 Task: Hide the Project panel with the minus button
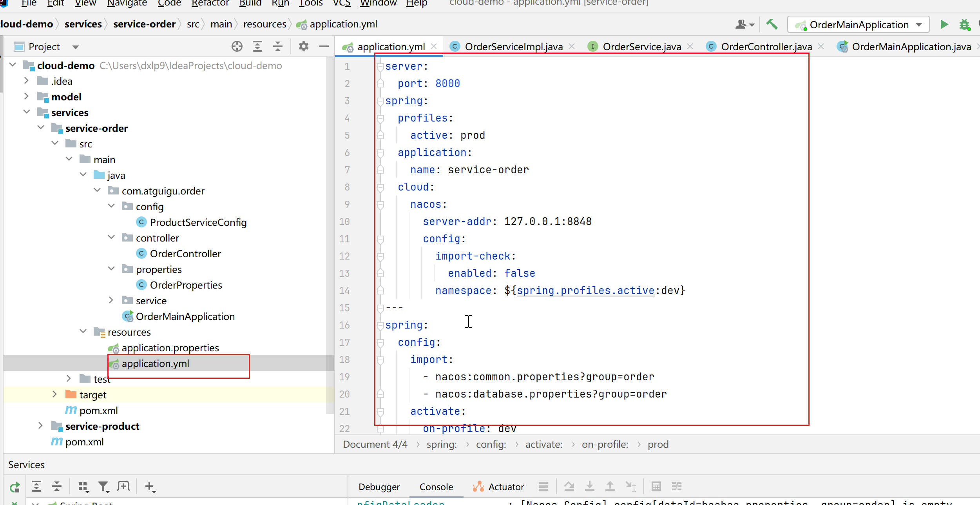tap(324, 47)
